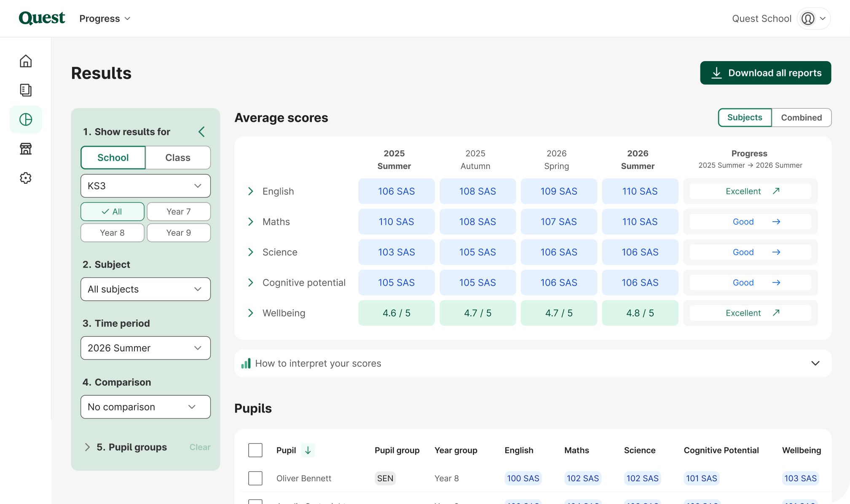
Task: Click Oliver Bennett's 102 SAS Maths score
Action: coord(583,478)
